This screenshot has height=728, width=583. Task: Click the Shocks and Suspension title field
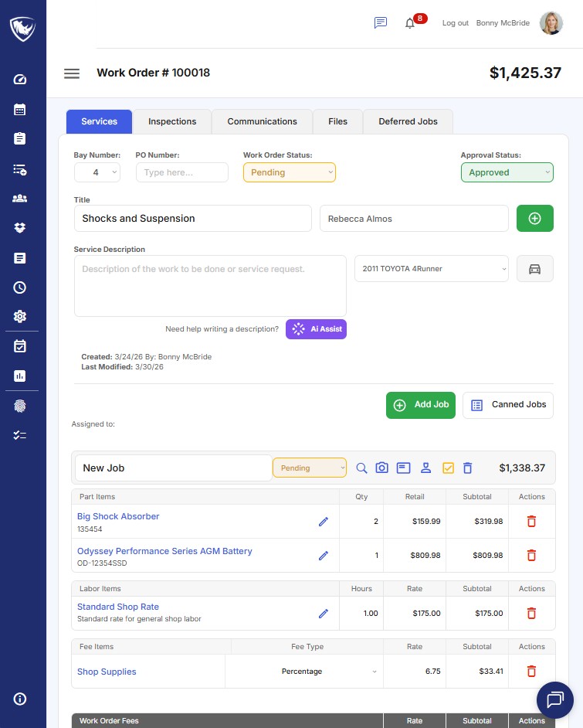pyautogui.click(x=192, y=218)
